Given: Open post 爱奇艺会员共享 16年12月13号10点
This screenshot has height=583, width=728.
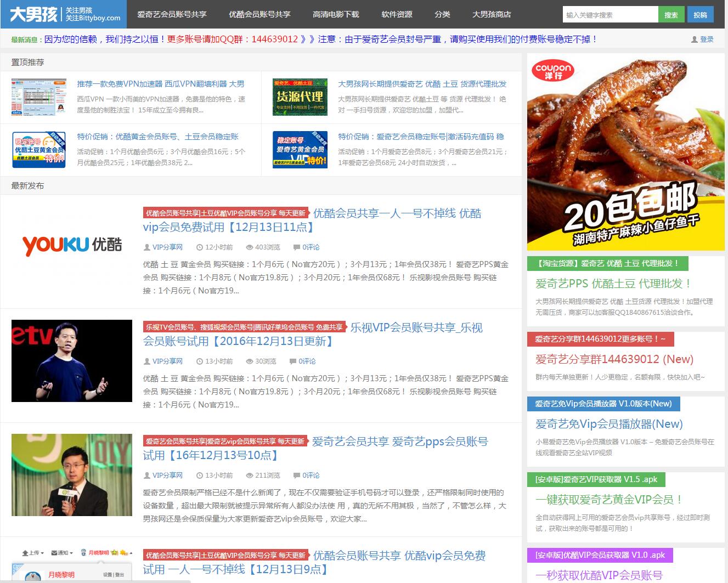Looking at the screenshot, I should 315,449.
